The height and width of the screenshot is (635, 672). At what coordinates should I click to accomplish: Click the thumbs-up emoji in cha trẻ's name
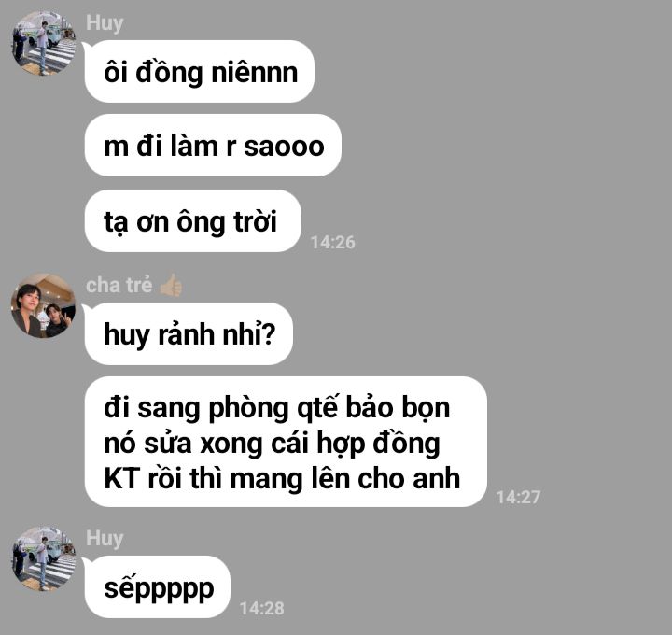171,285
